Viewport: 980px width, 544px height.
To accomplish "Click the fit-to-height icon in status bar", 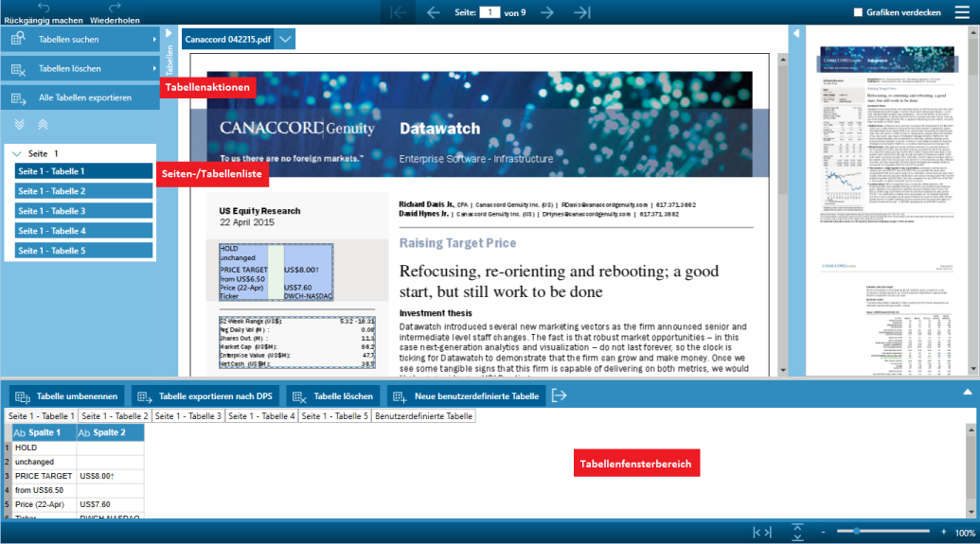I will tap(797, 533).
